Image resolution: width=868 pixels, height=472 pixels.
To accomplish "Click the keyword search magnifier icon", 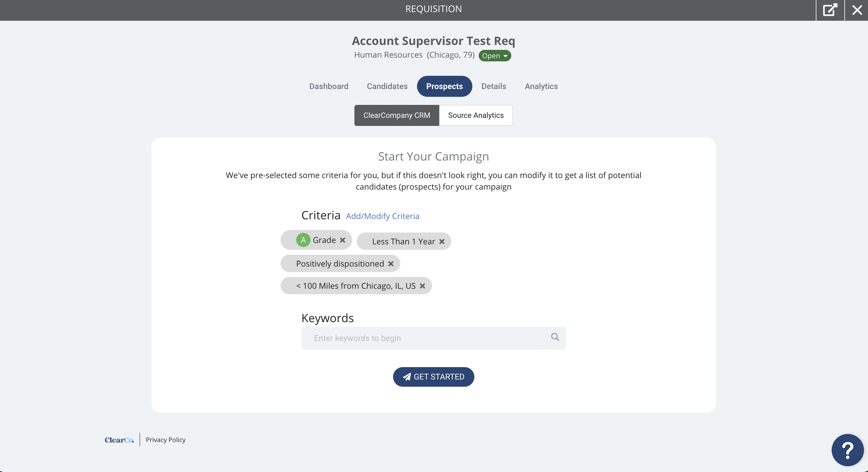I will point(555,337).
